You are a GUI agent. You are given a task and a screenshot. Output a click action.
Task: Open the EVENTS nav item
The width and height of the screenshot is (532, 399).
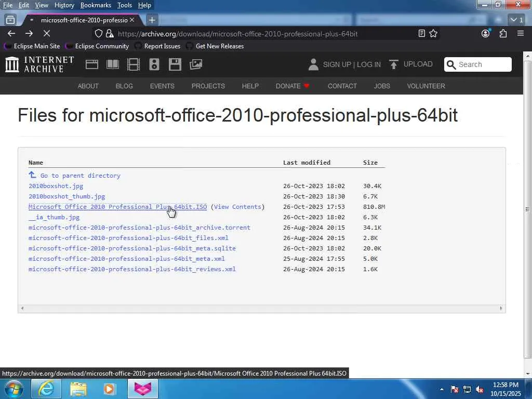162,86
